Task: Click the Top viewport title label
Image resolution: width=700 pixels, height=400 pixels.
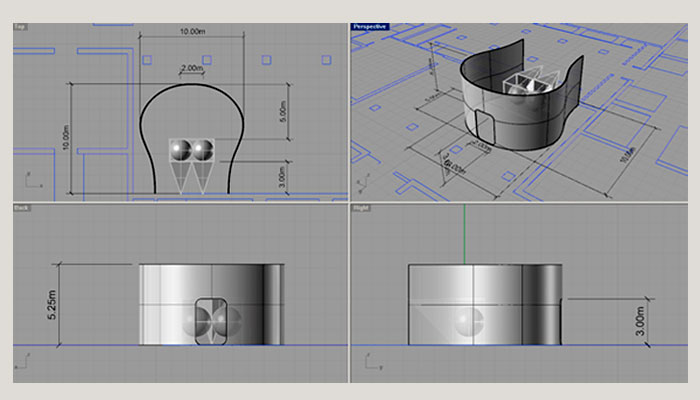Action: tap(20, 26)
